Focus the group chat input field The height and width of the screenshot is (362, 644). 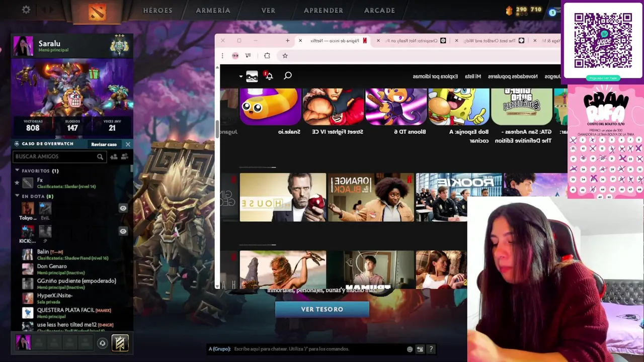point(319,349)
